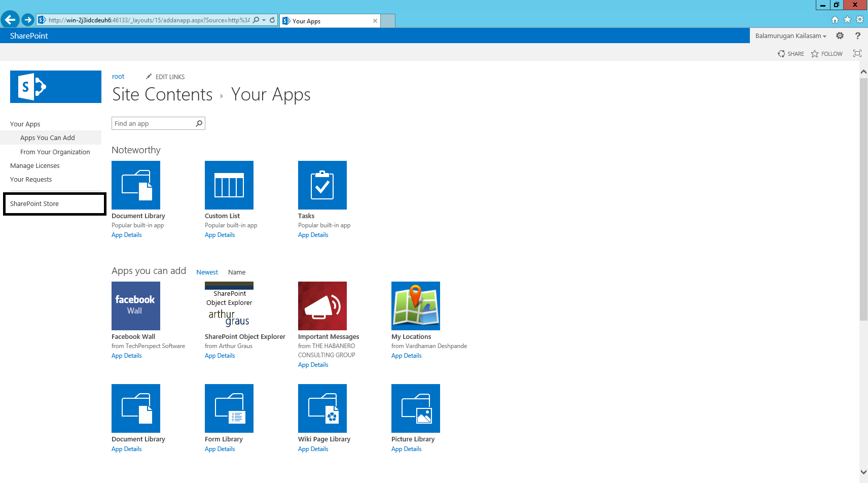
Task: Click the Picture Library tile icon
Action: pyautogui.click(x=416, y=408)
